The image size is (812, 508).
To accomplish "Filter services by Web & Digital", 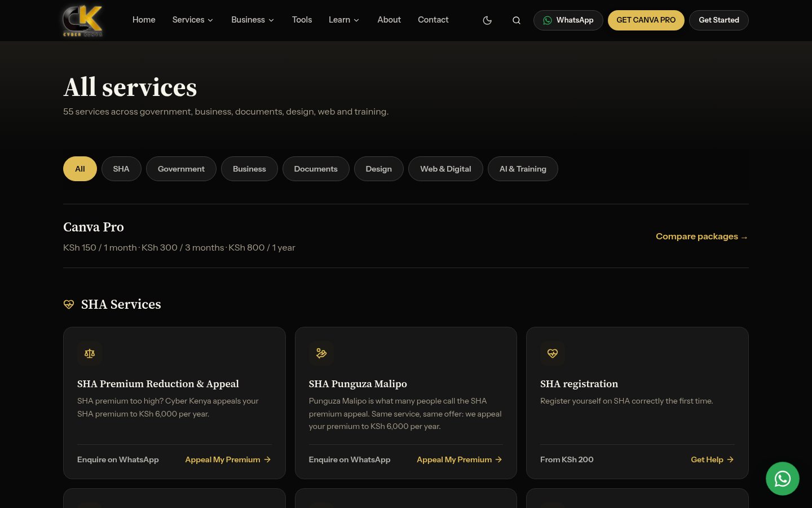I will click(445, 169).
